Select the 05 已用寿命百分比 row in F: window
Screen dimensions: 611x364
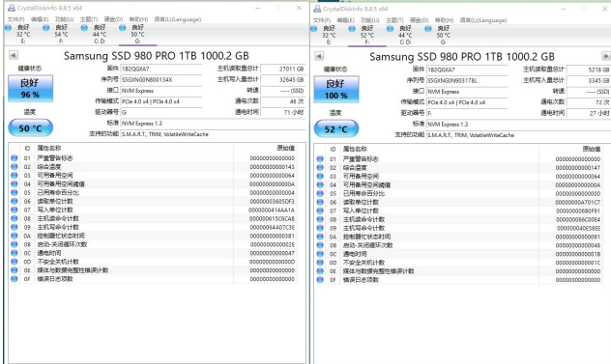459,193
